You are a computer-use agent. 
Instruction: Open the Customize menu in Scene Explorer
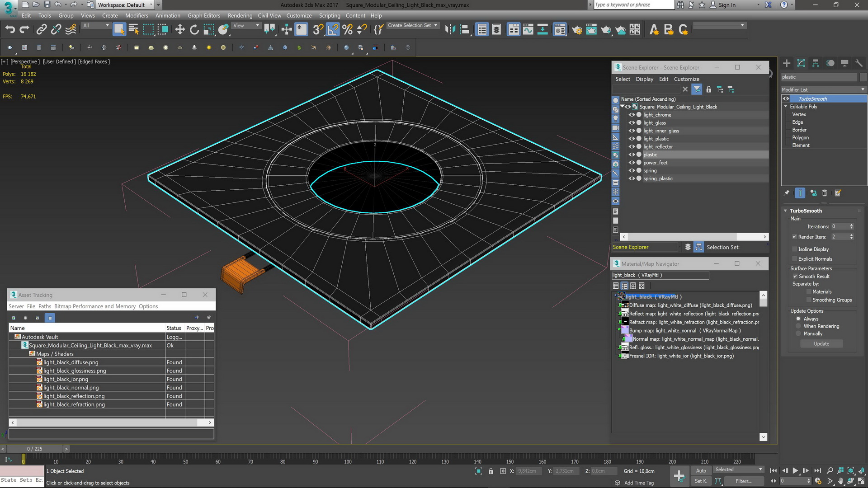pyautogui.click(x=686, y=79)
